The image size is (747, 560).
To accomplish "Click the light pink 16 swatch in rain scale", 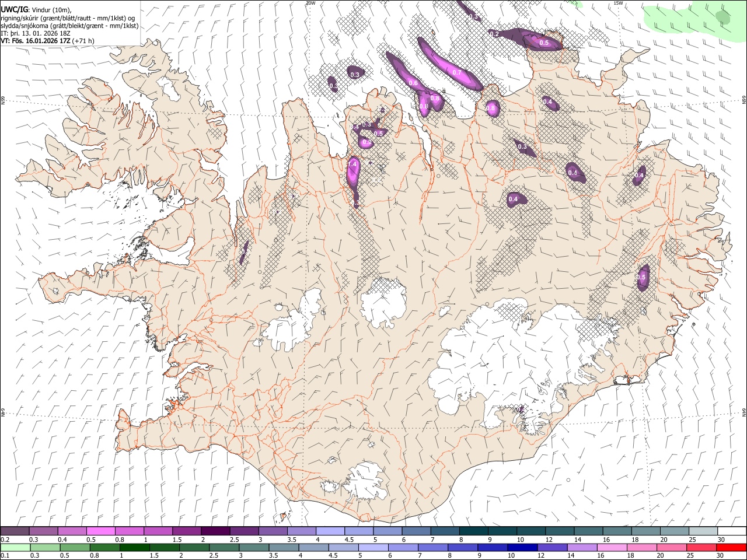I will click(612, 547).
